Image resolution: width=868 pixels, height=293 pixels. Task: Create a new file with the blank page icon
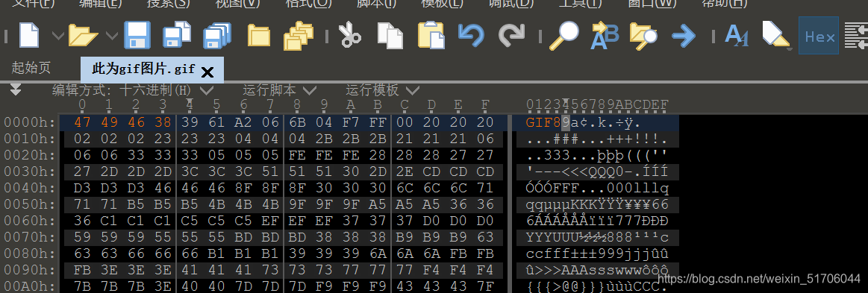click(29, 35)
